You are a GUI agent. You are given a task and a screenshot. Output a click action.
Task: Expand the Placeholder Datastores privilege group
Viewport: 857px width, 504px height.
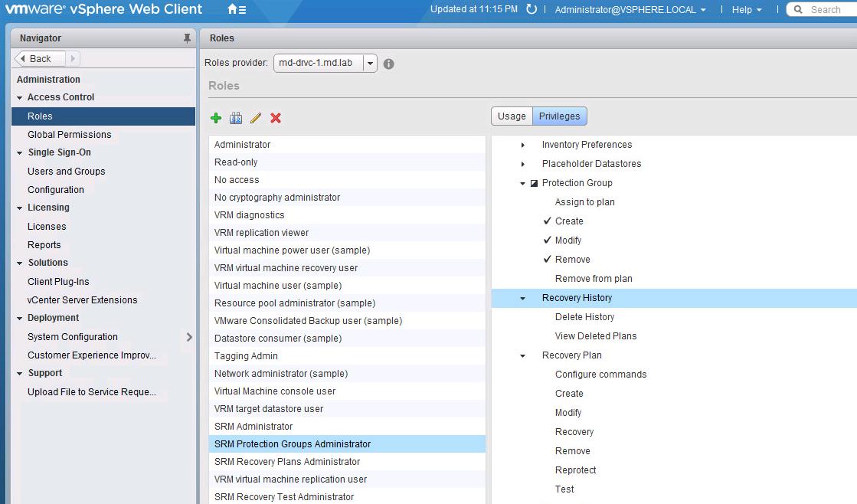pos(523,164)
